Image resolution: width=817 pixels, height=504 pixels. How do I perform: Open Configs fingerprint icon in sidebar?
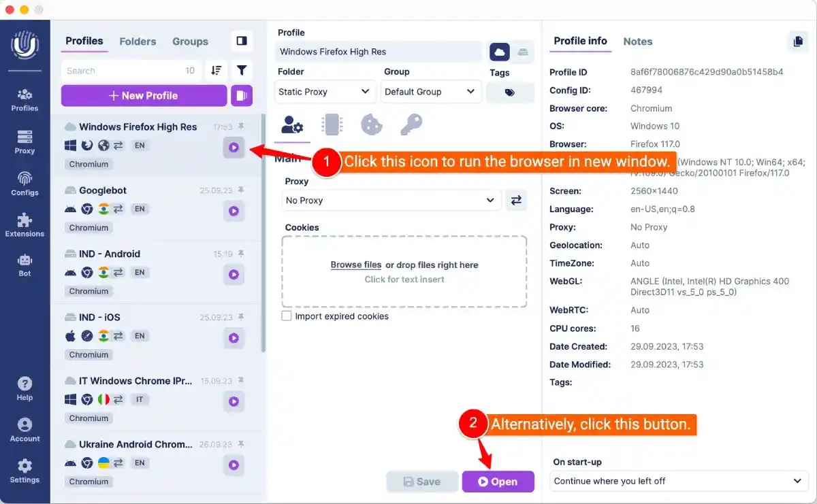(x=25, y=183)
